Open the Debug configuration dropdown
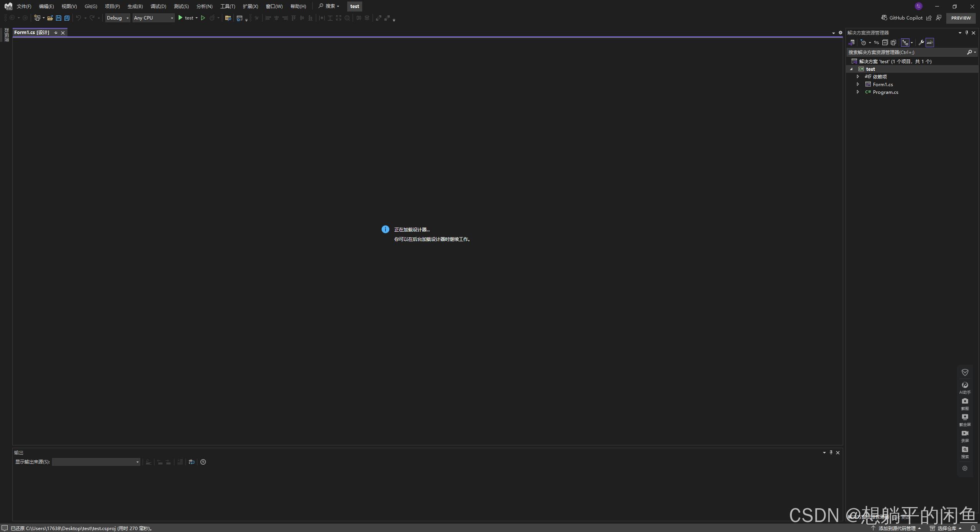This screenshot has height=532, width=980. pos(118,18)
